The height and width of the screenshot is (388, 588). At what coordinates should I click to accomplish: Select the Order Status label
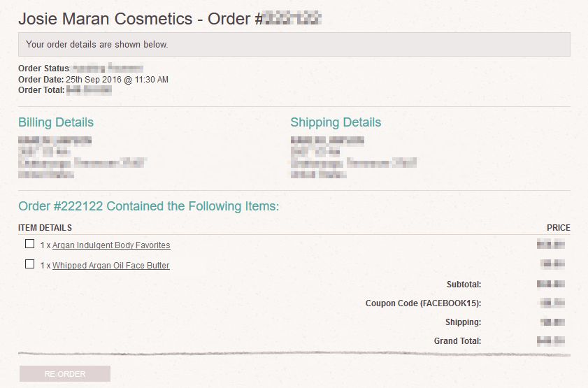point(43,69)
